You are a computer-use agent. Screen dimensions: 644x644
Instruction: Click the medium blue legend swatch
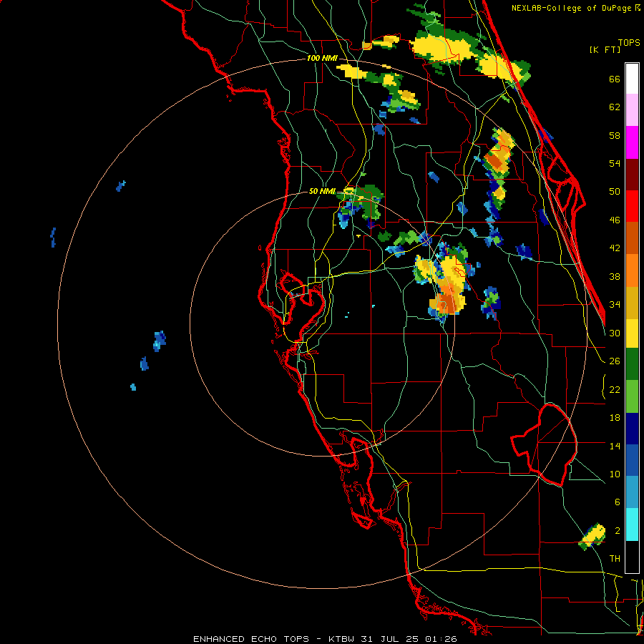(x=632, y=460)
